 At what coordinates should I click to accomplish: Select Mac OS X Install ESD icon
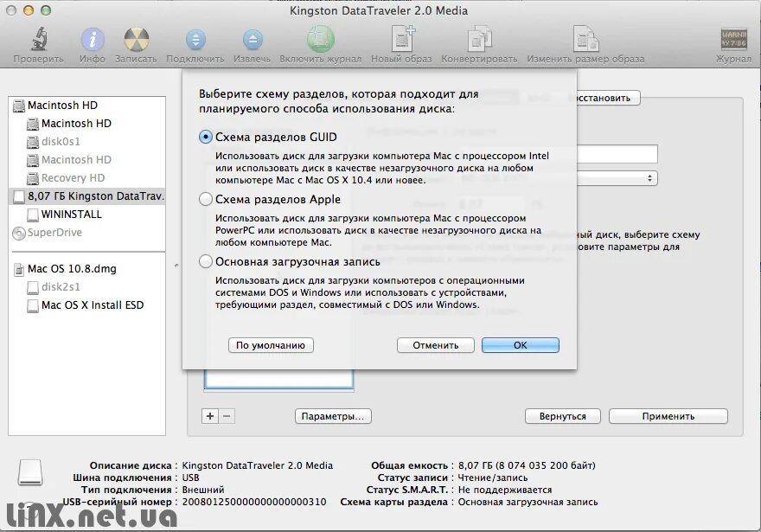[33, 305]
